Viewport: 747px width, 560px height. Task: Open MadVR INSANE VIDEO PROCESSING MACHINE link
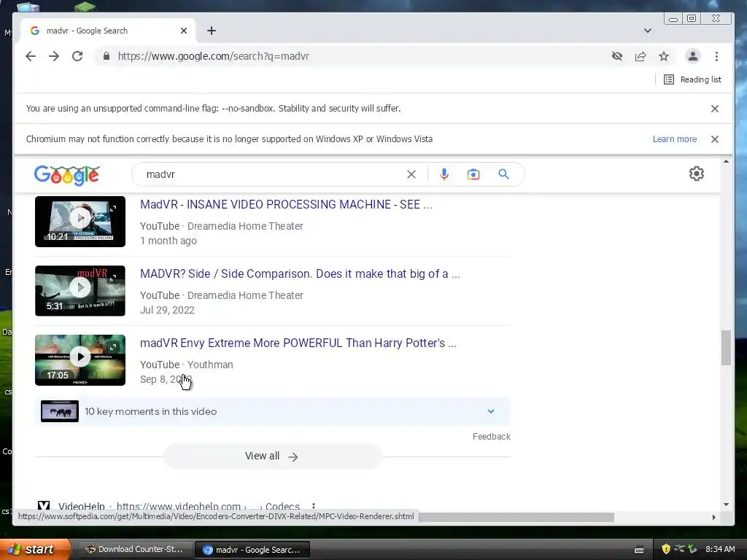pyautogui.click(x=286, y=204)
